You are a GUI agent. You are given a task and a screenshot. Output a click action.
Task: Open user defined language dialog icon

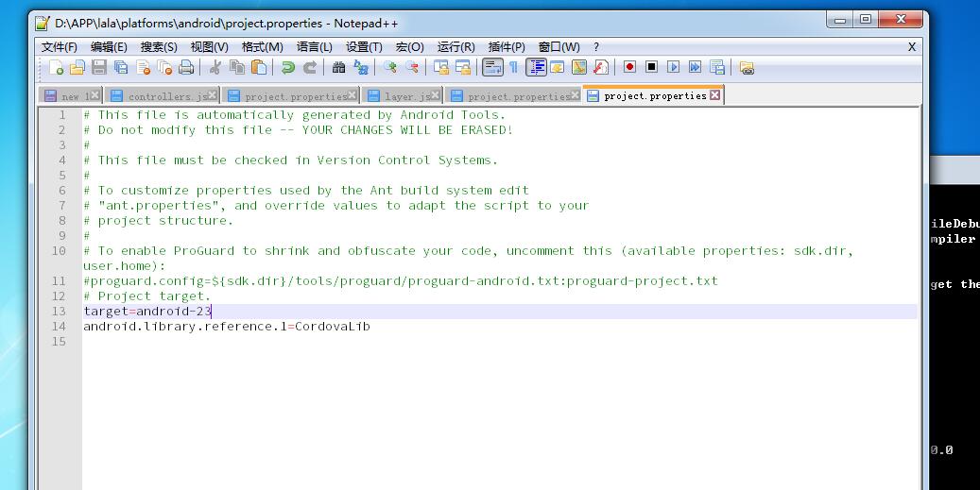pyautogui.click(x=557, y=67)
